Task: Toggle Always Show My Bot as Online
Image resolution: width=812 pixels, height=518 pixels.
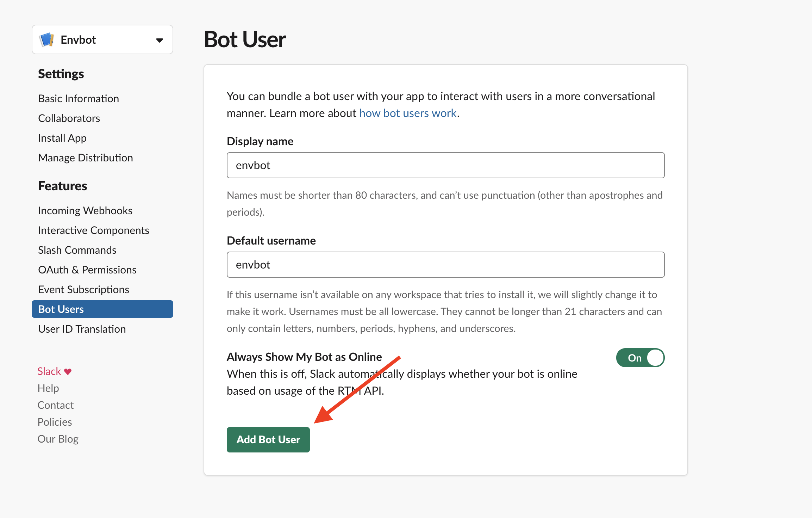Action: 640,358
